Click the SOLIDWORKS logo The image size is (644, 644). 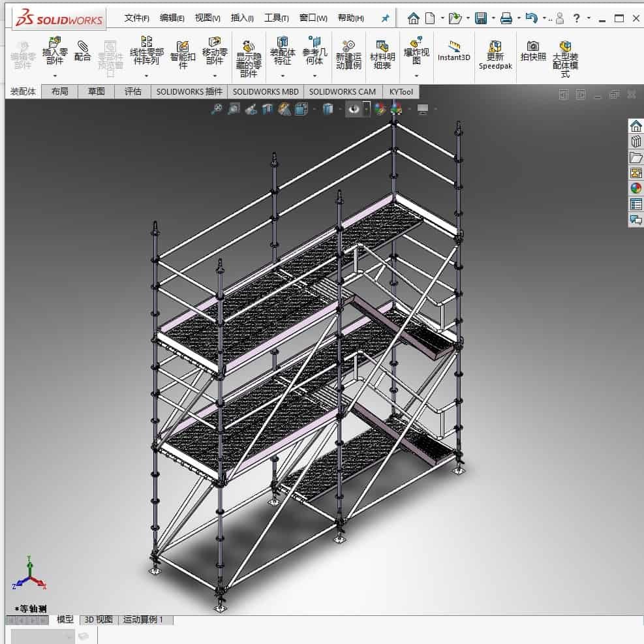pyautogui.click(x=59, y=19)
